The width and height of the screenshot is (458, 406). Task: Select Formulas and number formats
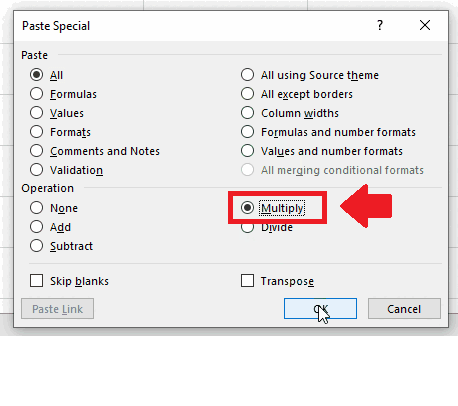click(247, 132)
